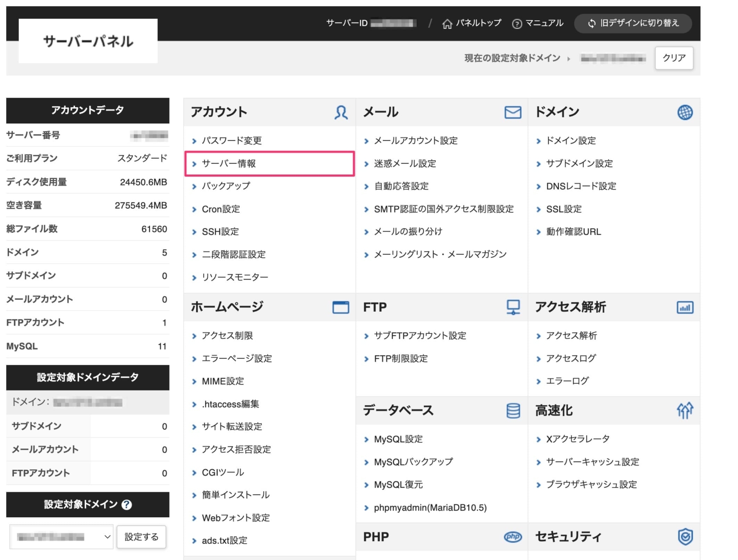Click the PHP badge icon
The image size is (738, 560).
513,536
